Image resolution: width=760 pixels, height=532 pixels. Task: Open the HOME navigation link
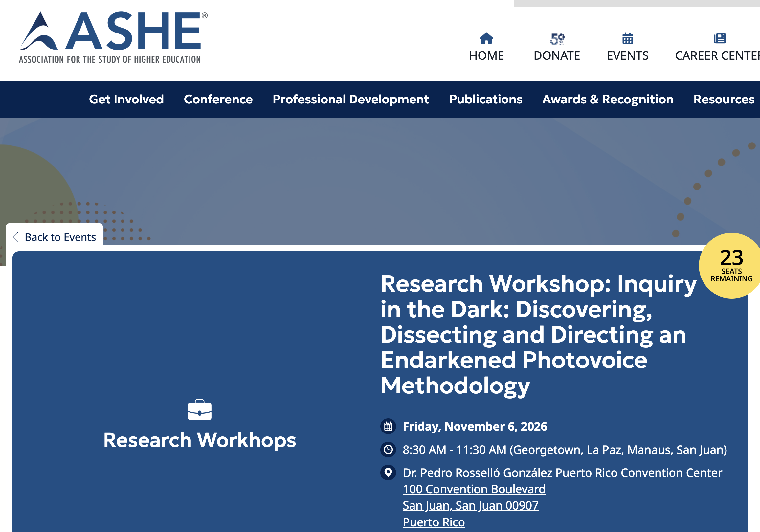[x=486, y=55]
